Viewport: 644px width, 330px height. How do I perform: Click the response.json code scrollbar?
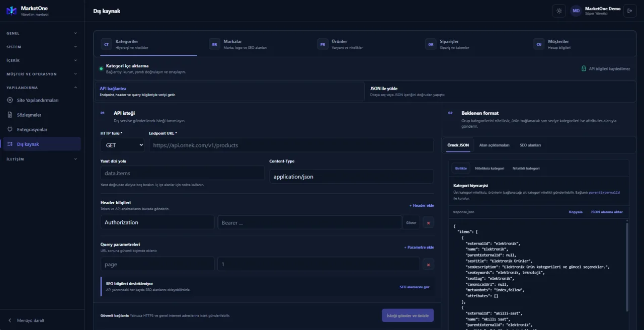627,267
